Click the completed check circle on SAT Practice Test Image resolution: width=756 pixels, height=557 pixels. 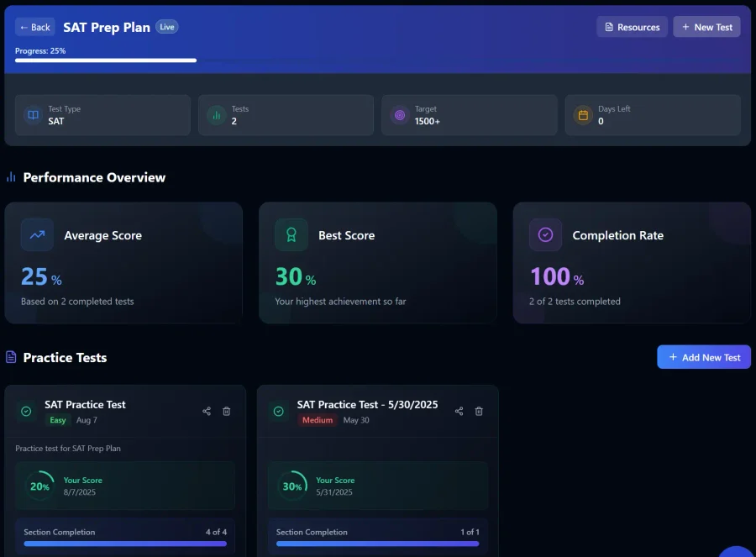26,411
